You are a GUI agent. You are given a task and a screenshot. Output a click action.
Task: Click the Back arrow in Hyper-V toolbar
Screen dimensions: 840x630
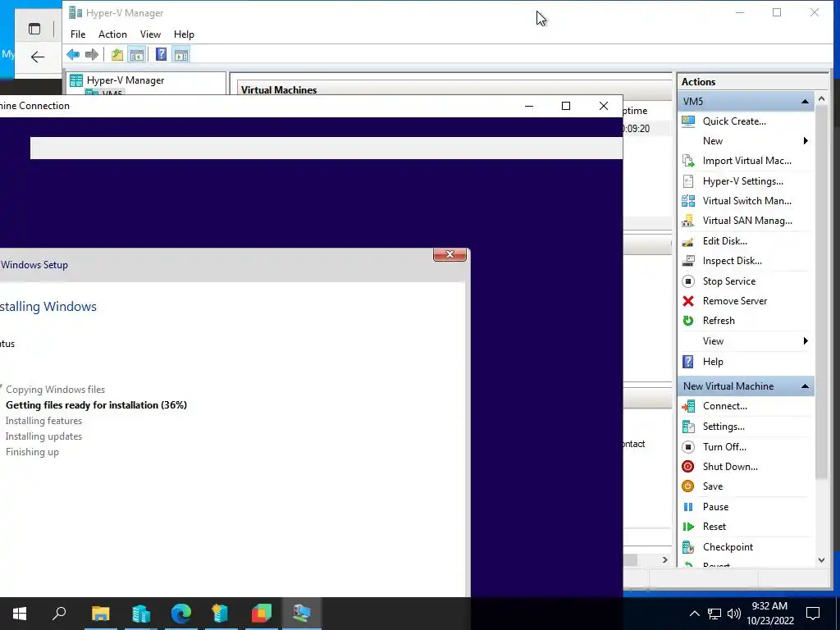click(73, 54)
